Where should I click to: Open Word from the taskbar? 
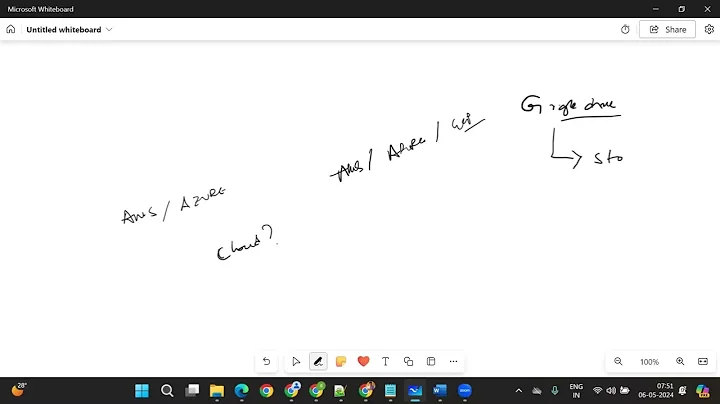(440, 391)
